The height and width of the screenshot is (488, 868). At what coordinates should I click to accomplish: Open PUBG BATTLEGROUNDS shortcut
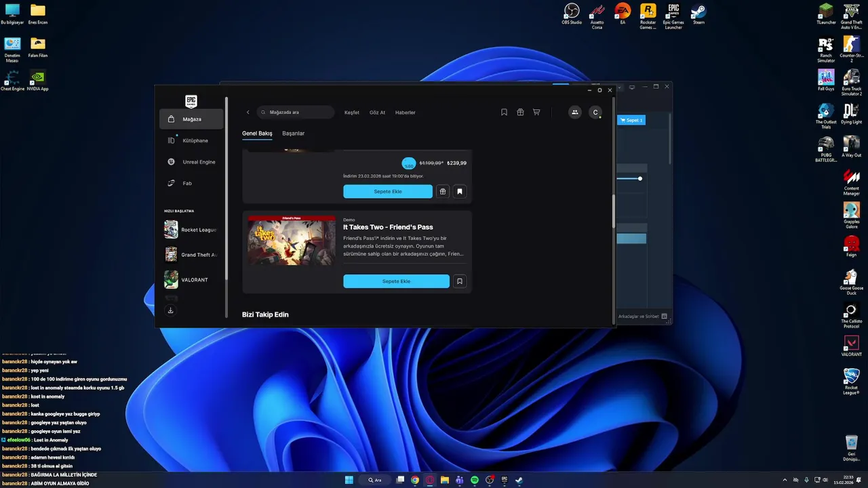pos(826,149)
